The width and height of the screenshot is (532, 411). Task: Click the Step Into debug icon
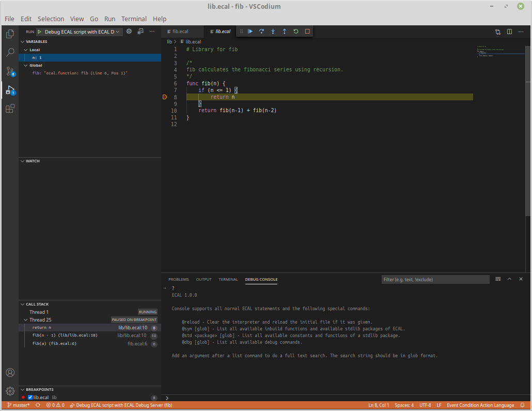(273, 32)
